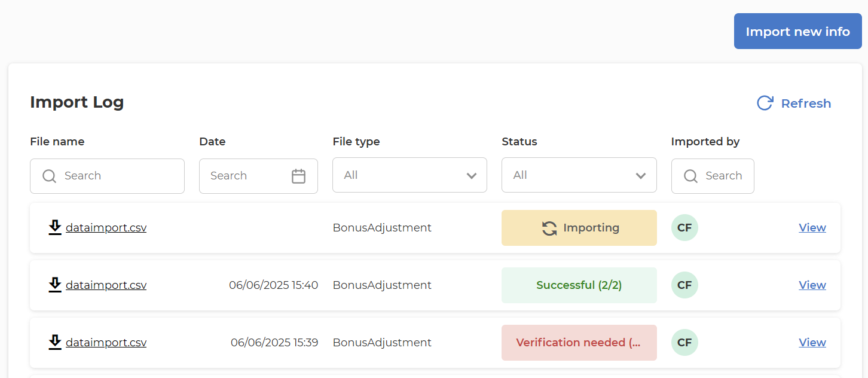Click the magnifier icon in File name search
Viewport: 868px width, 378px height.
pos(50,176)
